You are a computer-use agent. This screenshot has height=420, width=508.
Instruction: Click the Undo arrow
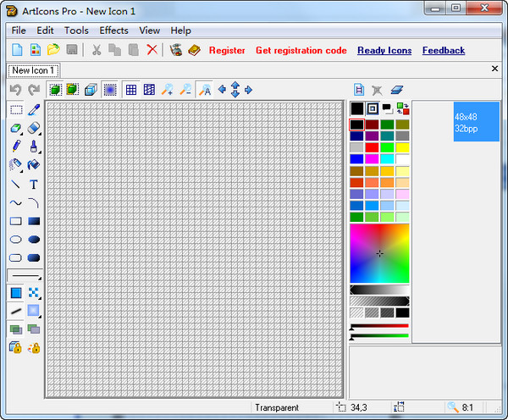(x=15, y=90)
